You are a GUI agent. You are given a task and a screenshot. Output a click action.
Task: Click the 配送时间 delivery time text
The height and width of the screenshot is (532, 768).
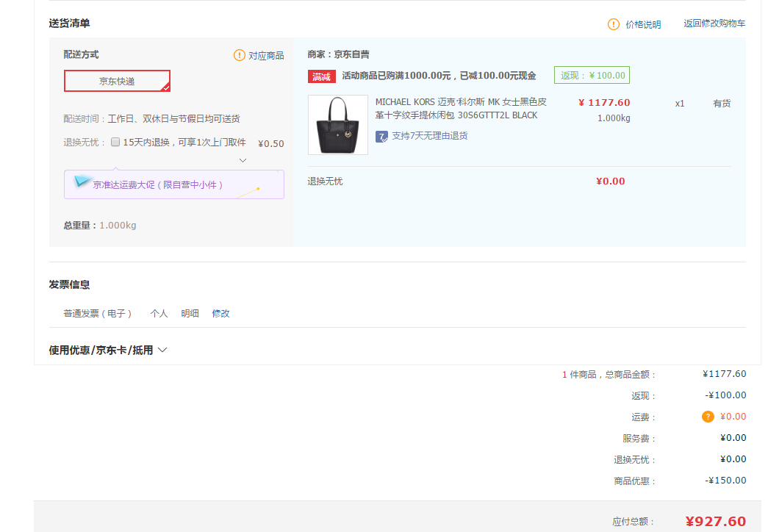(152, 119)
